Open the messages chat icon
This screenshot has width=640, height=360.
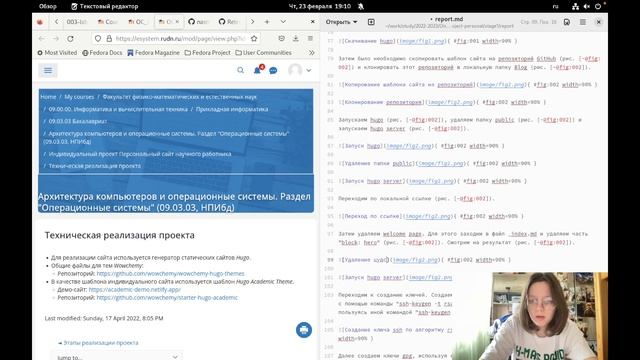[273, 71]
